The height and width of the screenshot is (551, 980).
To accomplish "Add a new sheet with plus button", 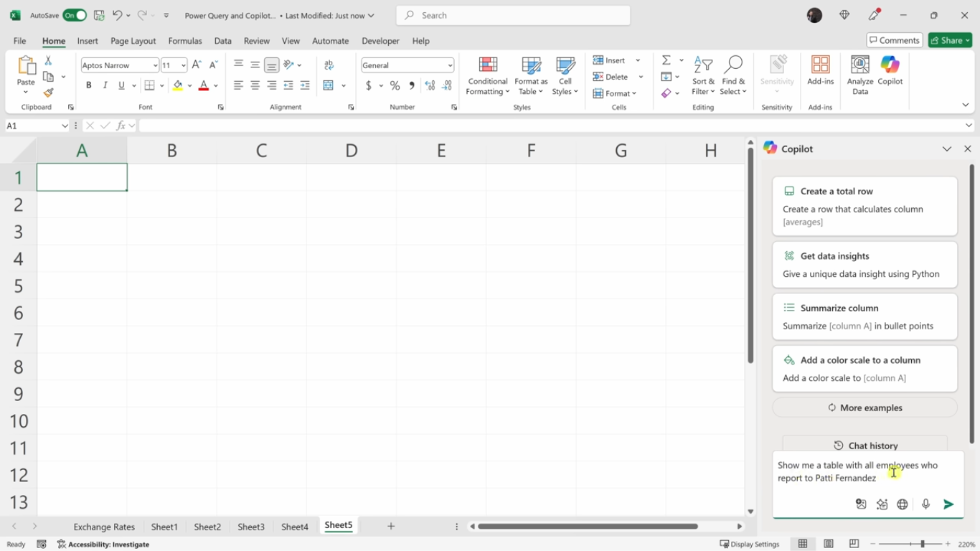I will (x=391, y=526).
